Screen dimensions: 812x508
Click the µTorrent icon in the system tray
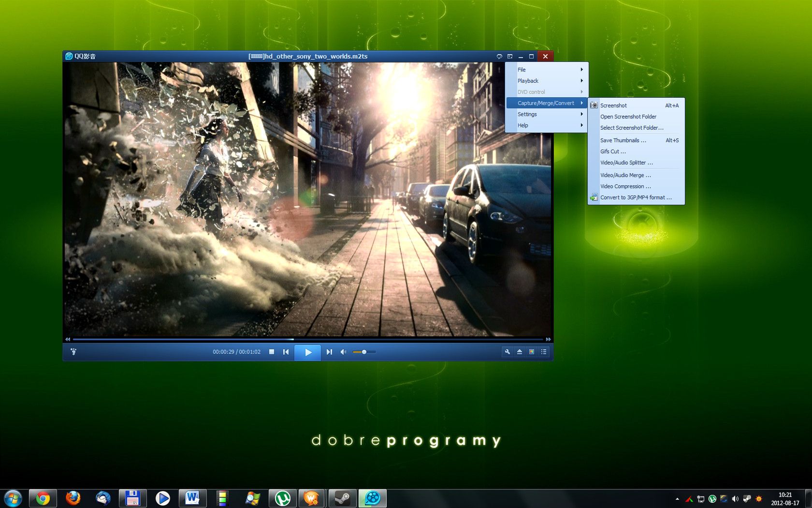click(x=712, y=499)
